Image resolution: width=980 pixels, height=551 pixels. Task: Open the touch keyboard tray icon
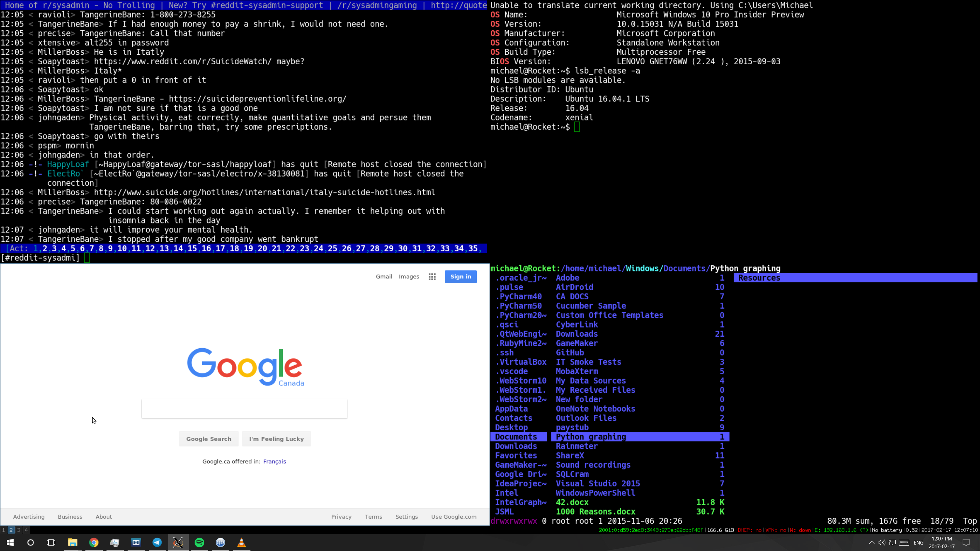pyautogui.click(x=904, y=542)
